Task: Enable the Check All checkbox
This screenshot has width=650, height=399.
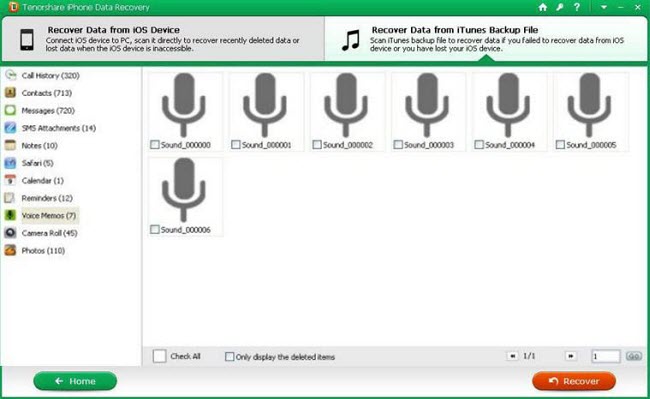Action: [x=160, y=356]
